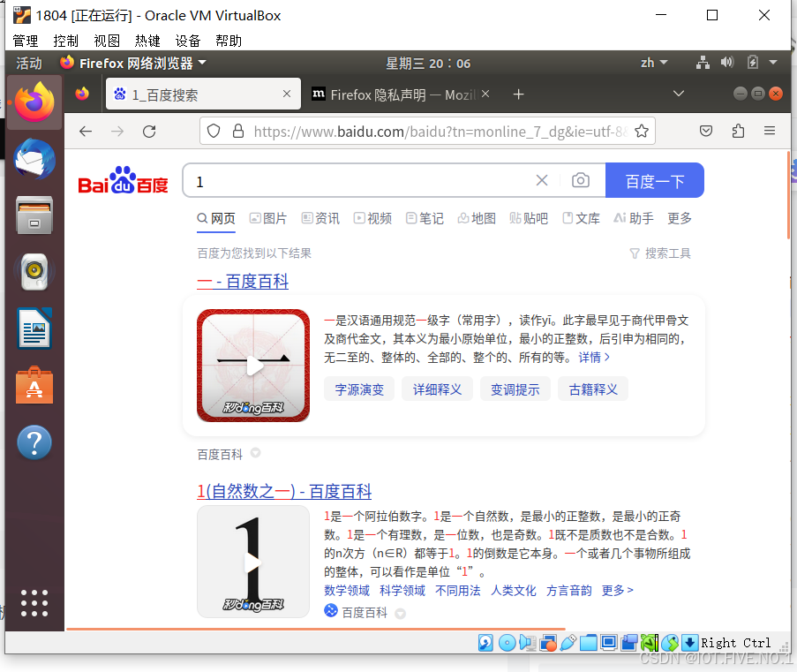The height and width of the screenshot is (672, 797).
Task: Expand the list all tabs chevron
Action: [678, 94]
